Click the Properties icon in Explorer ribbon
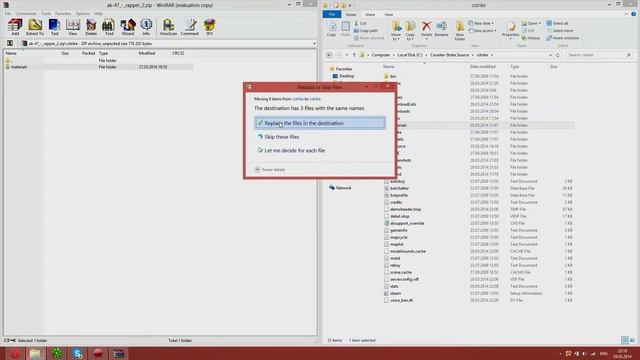This screenshot has height=360, width=640. 510,29
